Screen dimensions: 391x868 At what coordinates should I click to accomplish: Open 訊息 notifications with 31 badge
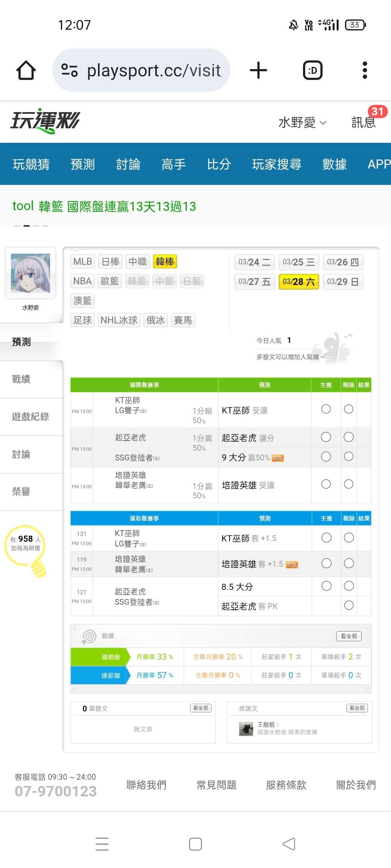click(x=364, y=122)
